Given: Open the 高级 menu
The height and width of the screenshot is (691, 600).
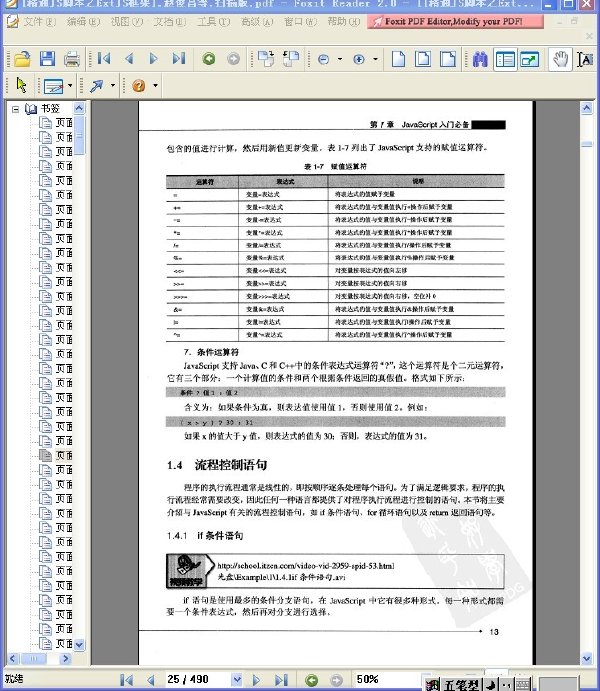Looking at the screenshot, I should pos(257,22).
